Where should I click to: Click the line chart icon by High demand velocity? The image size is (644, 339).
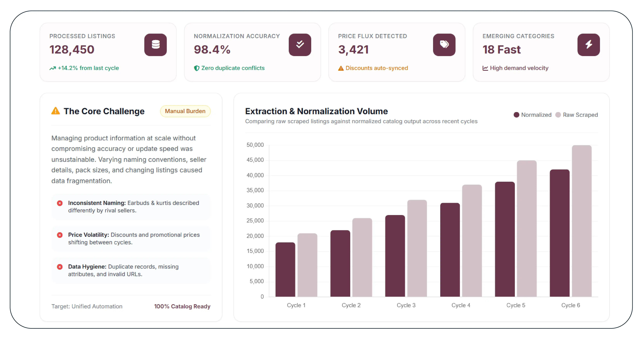click(x=485, y=68)
